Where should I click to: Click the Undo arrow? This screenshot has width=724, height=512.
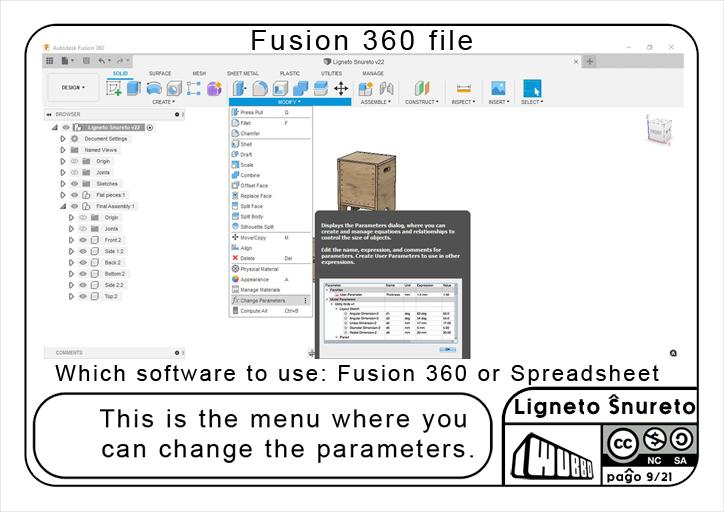[102, 60]
